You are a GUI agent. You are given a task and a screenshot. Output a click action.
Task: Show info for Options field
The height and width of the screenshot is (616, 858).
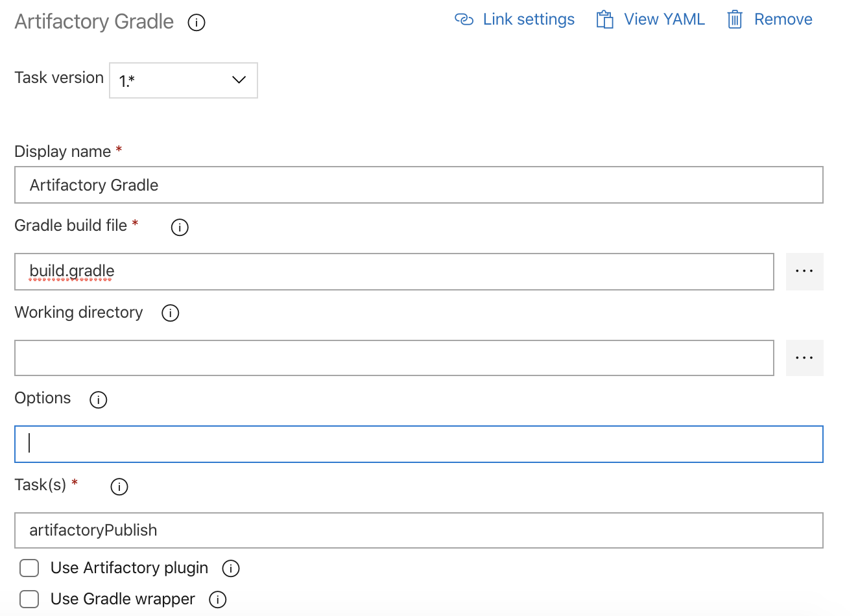[99, 400]
